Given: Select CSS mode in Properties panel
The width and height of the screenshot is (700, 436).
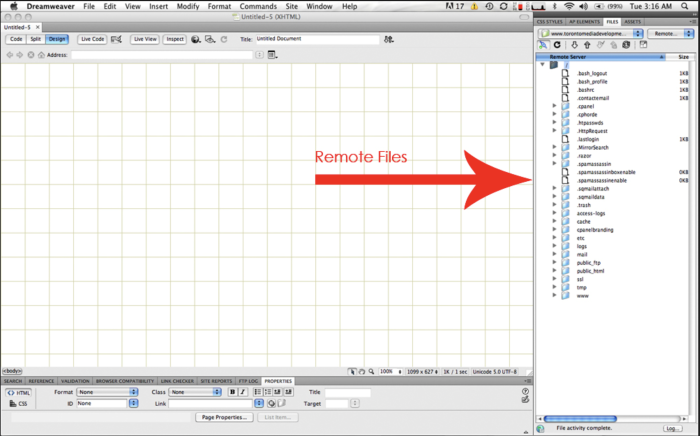Looking at the screenshot, I should [18, 404].
